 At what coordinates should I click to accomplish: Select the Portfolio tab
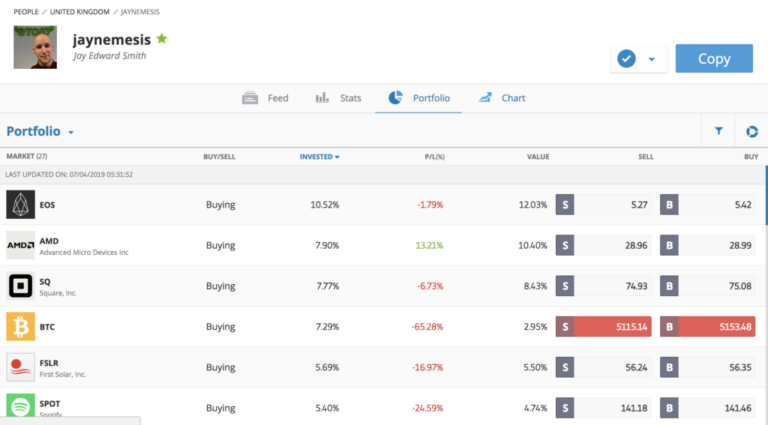419,98
